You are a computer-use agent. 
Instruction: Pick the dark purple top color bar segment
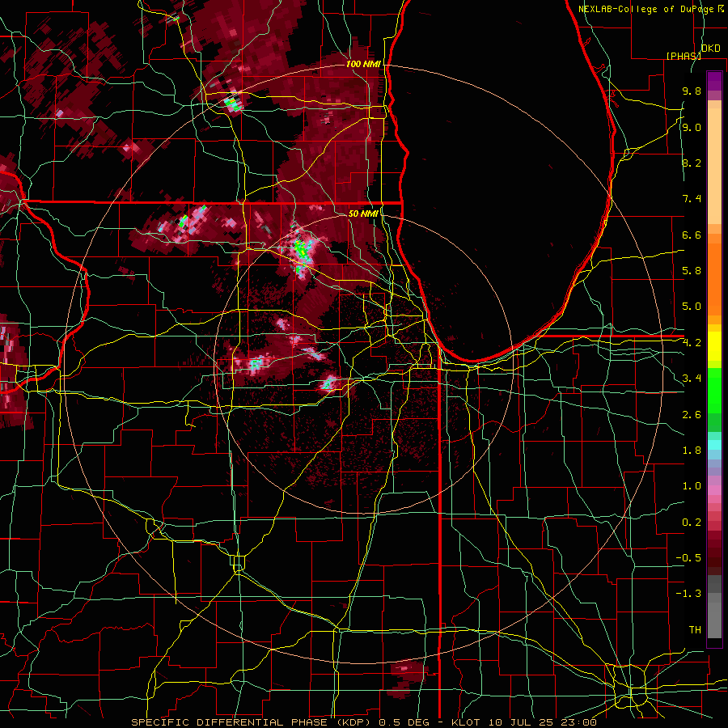714,81
